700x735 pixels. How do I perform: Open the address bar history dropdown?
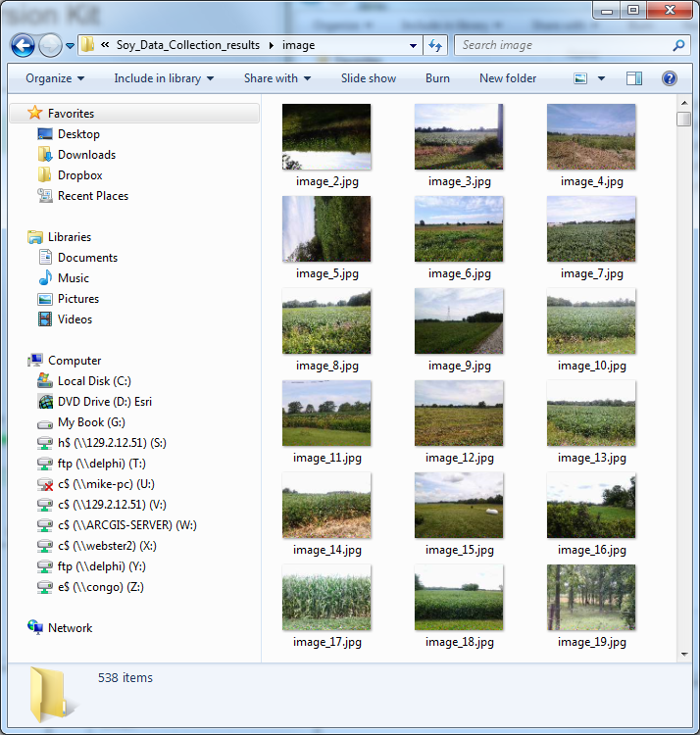(413, 45)
